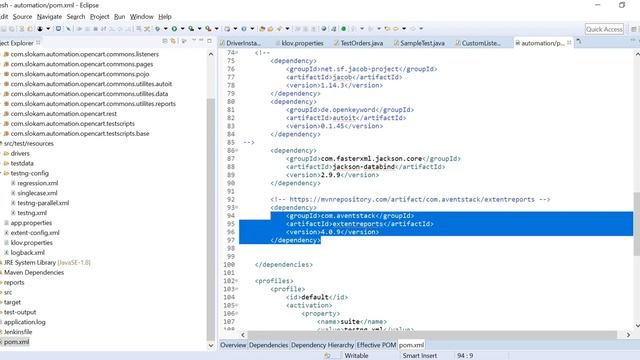The image size is (640, 360).
Task: Click in the Quick Access field
Action: tap(604, 29)
